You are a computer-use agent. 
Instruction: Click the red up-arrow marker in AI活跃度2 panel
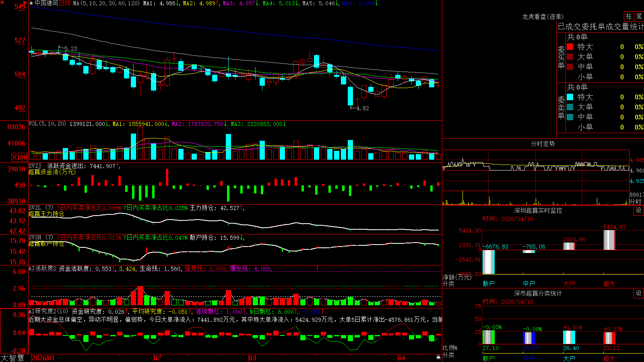[x=317, y=268]
